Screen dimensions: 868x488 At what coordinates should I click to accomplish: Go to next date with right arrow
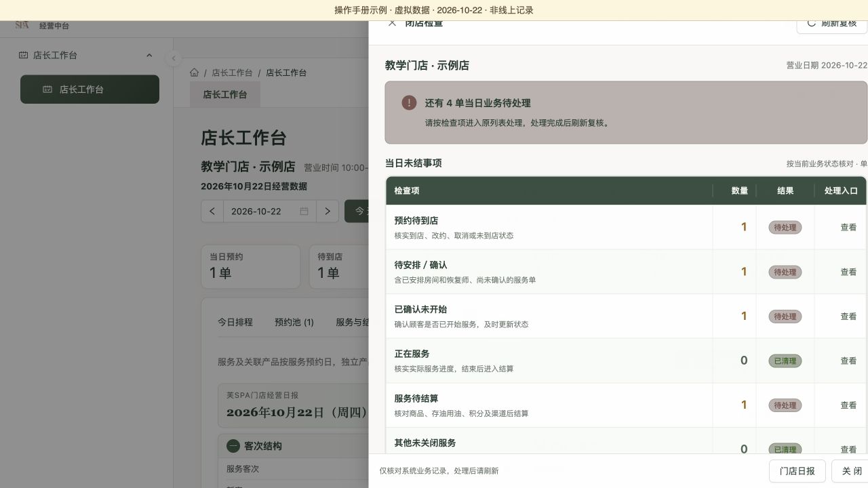pos(328,211)
